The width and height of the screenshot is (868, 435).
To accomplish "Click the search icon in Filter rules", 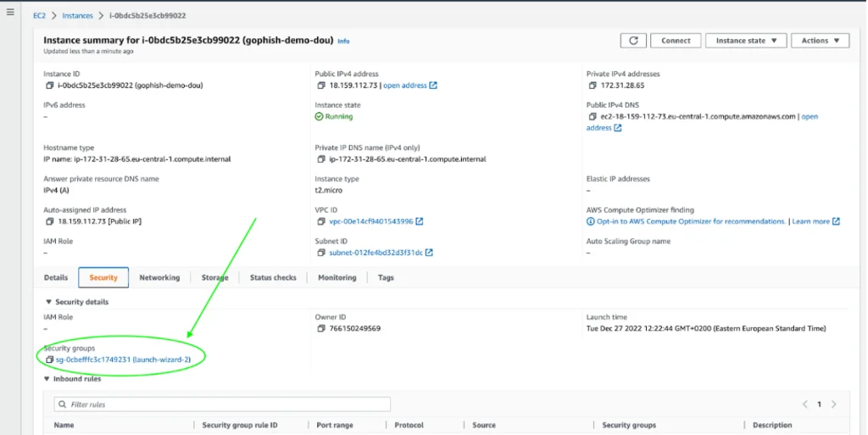I will (63, 404).
